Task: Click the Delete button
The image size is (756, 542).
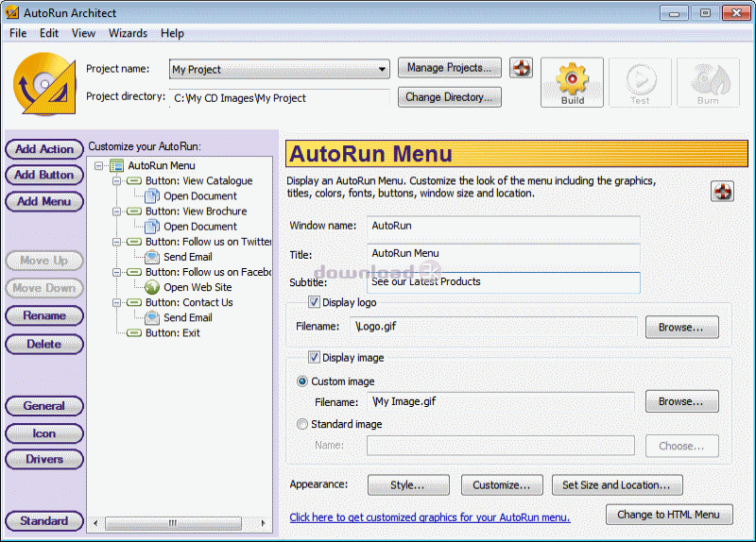Action: tap(44, 344)
